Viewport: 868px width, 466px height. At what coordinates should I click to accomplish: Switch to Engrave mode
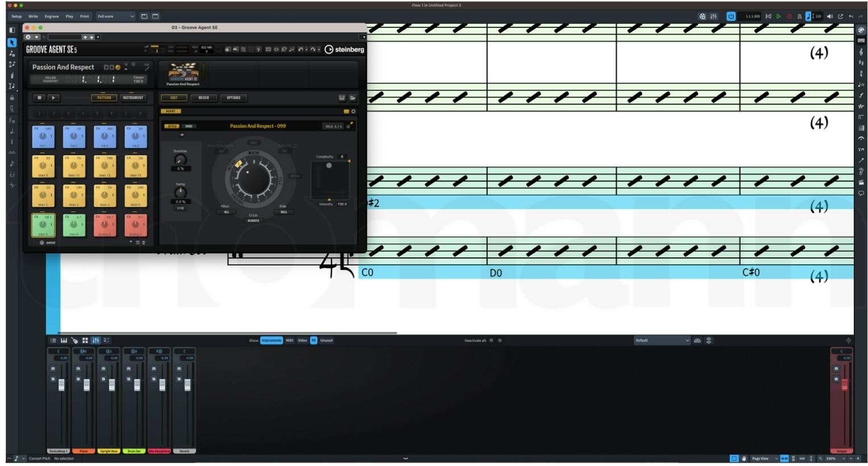click(x=52, y=16)
